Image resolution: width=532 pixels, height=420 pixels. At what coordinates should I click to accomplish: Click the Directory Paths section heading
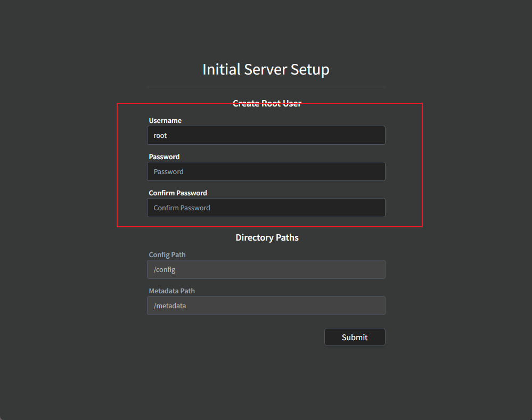pos(267,237)
